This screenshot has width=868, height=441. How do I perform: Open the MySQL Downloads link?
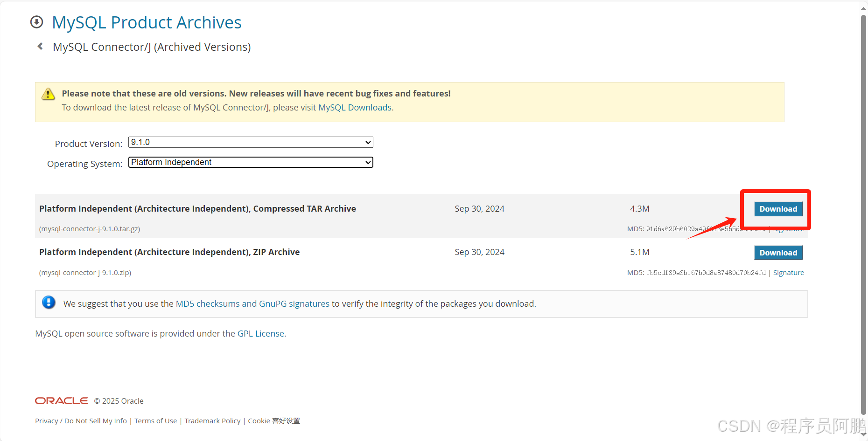click(355, 108)
